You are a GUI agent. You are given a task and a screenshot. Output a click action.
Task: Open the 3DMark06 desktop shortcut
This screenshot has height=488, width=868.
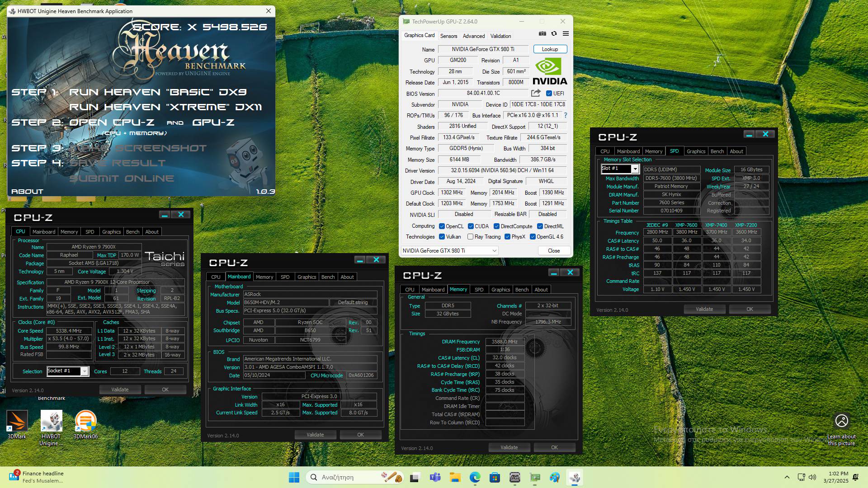[x=85, y=425]
